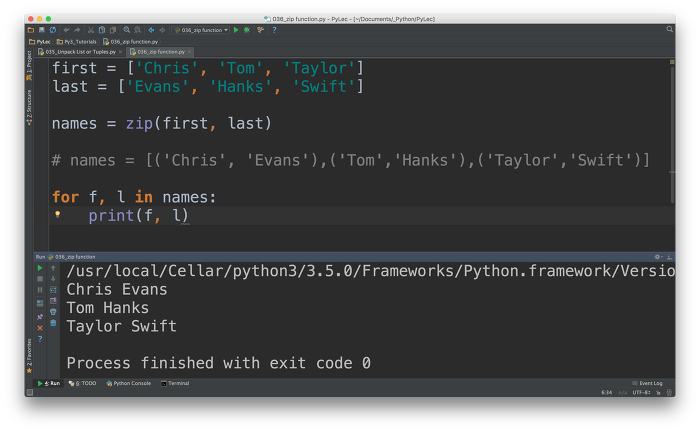This screenshot has width=700, height=432.
Task: Close the 036_zip function.py tab
Action: [x=189, y=52]
